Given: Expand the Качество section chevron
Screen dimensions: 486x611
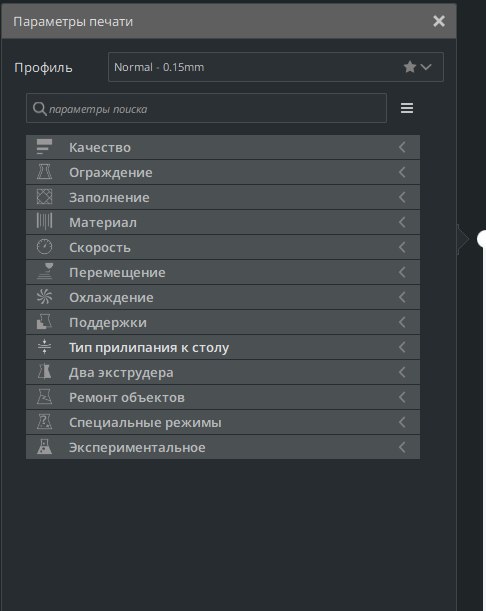Looking at the screenshot, I should [402, 147].
